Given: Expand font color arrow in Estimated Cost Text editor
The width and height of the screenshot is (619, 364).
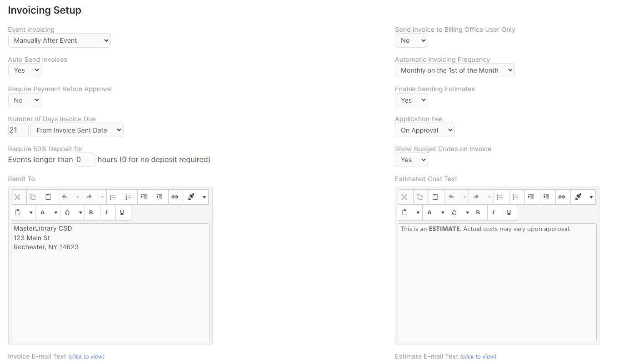Looking at the screenshot, I should (442, 212).
